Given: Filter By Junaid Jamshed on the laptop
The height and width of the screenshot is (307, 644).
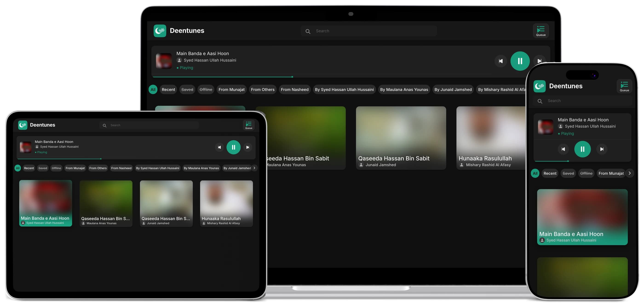Looking at the screenshot, I should click(x=453, y=90).
